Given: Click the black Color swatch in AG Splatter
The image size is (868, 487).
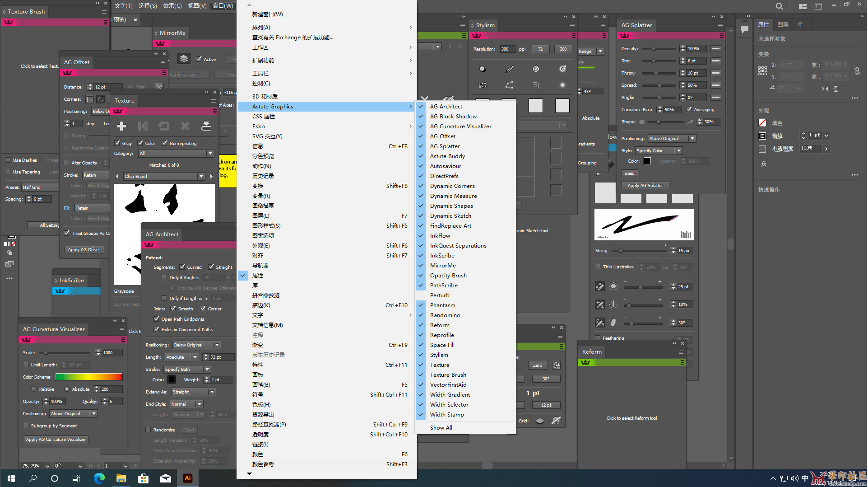Looking at the screenshot, I should click(647, 161).
